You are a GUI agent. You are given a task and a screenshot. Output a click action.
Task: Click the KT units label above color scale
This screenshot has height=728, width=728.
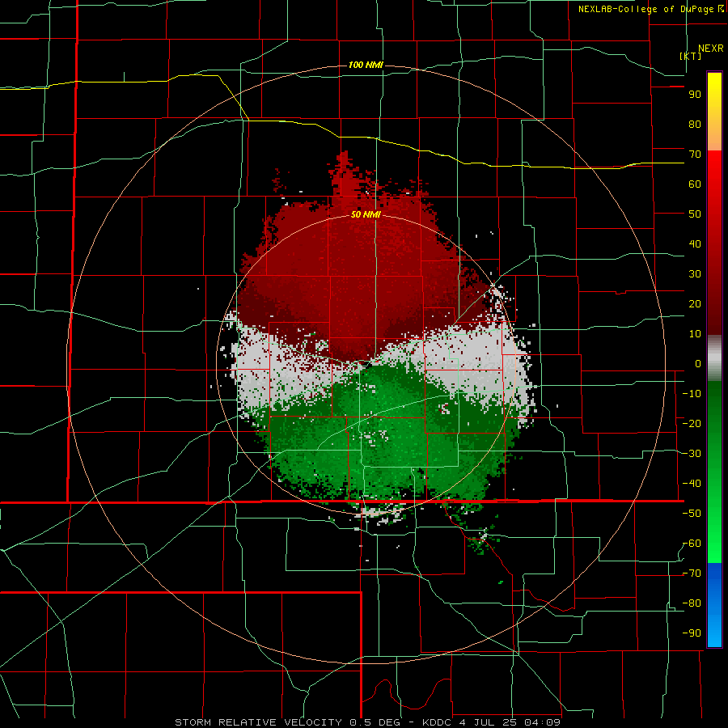pos(691,56)
